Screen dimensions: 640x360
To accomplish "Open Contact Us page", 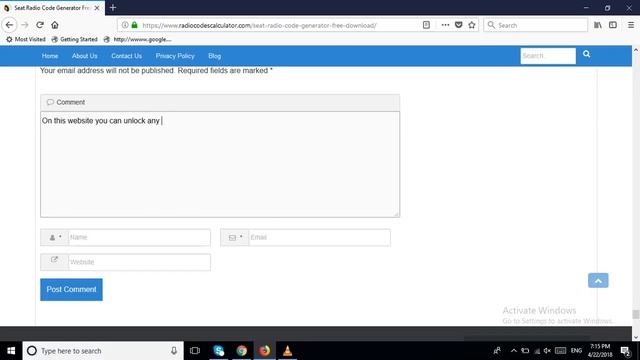I will [127, 56].
